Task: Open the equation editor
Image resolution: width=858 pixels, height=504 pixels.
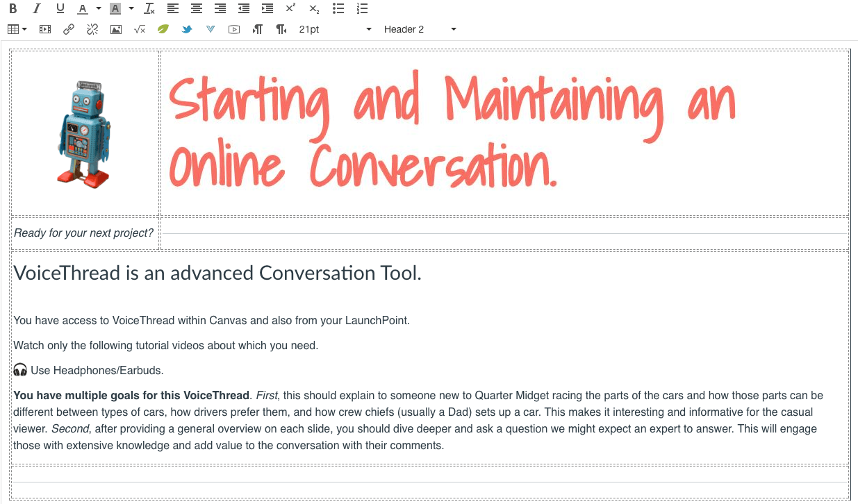Action: (x=138, y=29)
